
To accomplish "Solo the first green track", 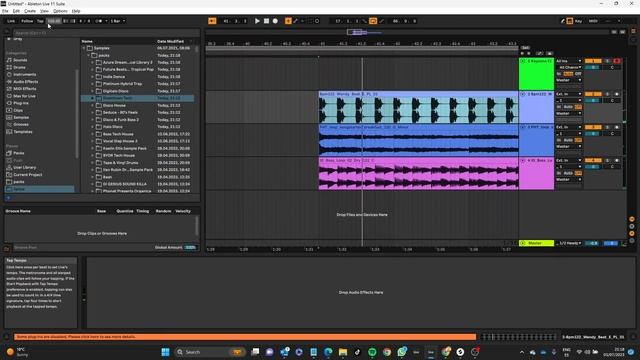I will coord(607,61).
